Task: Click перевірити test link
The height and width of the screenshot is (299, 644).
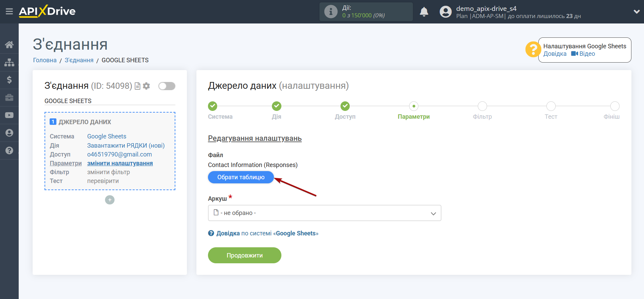Action: pos(103,181)
